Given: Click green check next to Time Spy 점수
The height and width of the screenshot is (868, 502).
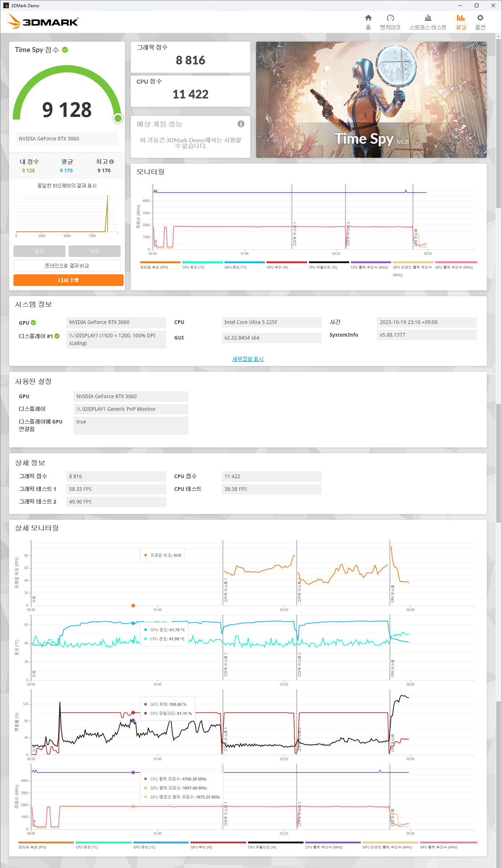Looking at the screenshot, I should point(65,50).
